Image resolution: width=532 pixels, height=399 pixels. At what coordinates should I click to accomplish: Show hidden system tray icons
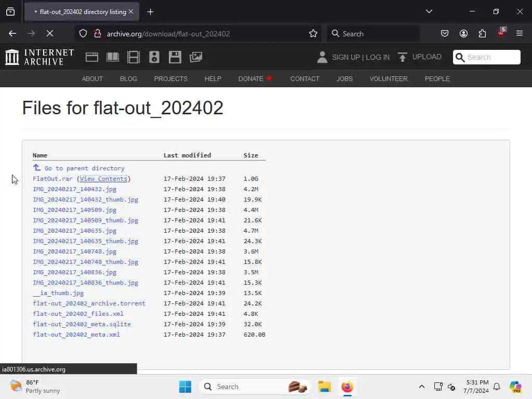421,387
